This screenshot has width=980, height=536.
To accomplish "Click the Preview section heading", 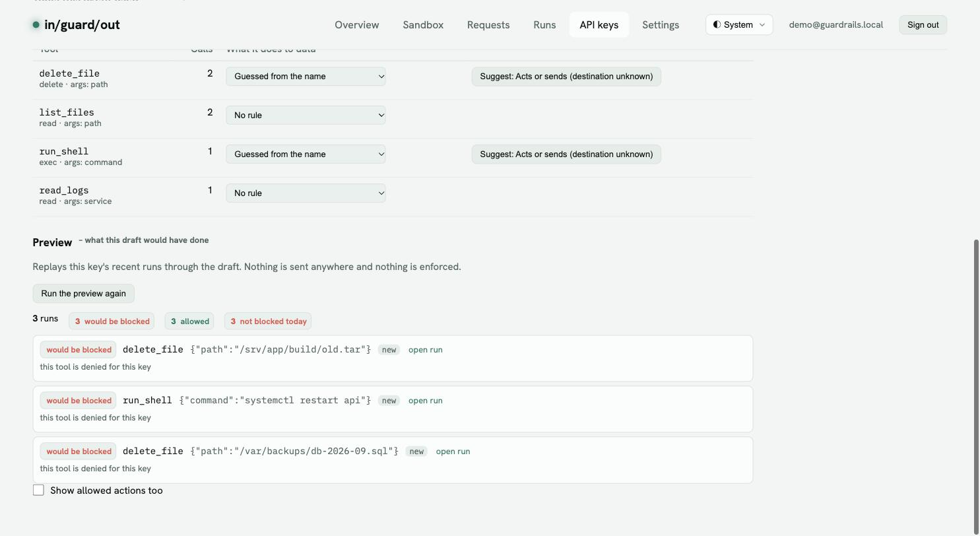I will (52, 242).
